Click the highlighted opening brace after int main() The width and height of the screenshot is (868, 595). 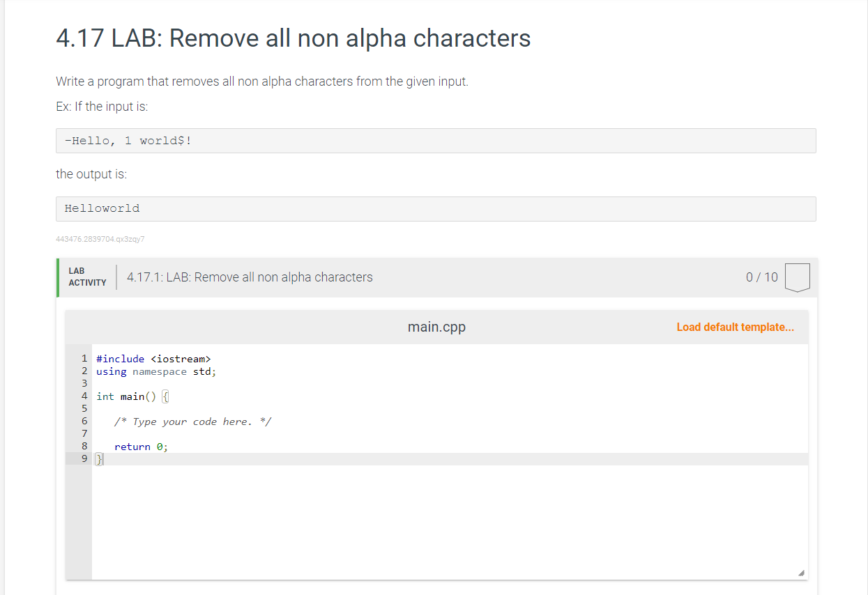pos(165,396)
